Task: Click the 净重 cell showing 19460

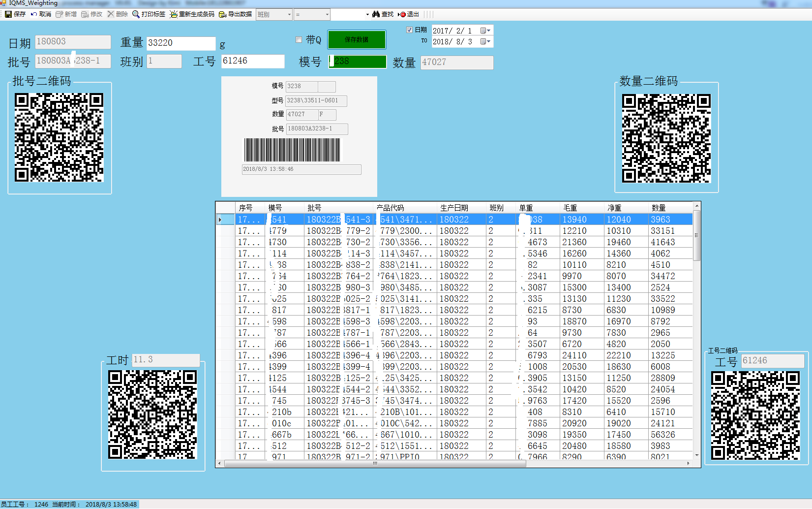Action: click(x=626, y=242)
